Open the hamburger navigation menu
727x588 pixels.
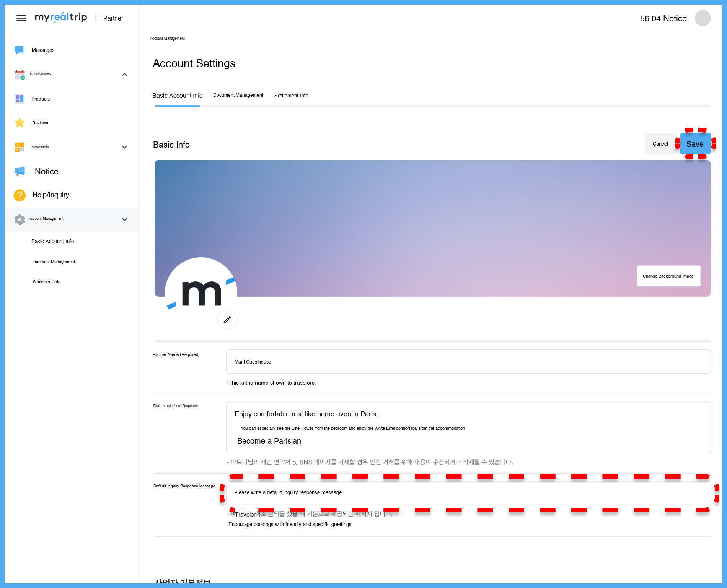[21, 18]
